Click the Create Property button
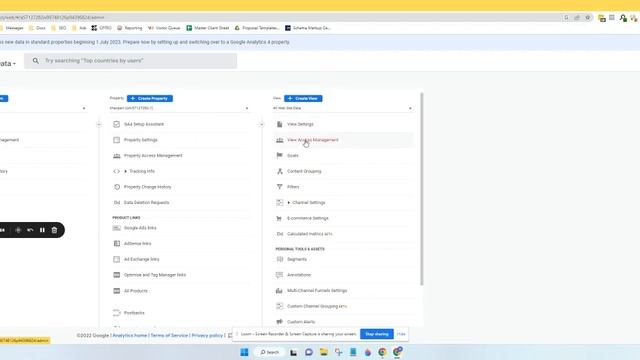This screenshot has height=360, width=640. click(x=150, y=98)
